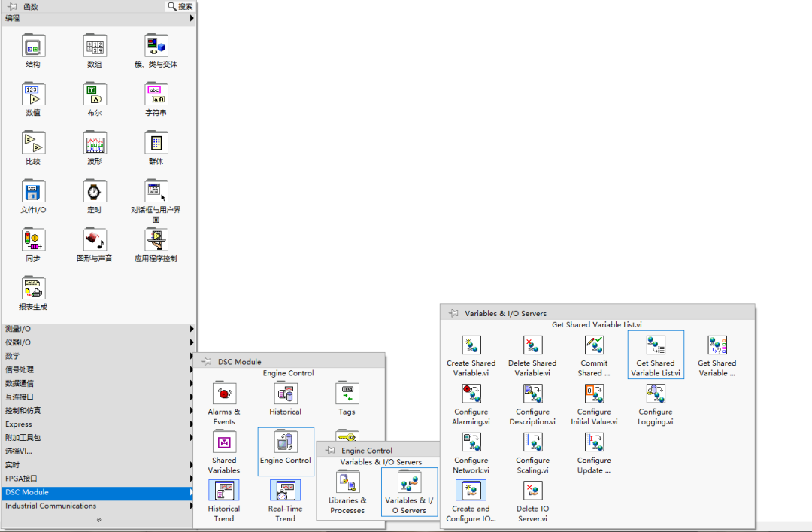The width and height of the screenshot is (812, 532).
Task: Select the Delete IO Server.vi icon
Action: coord(532,491)
